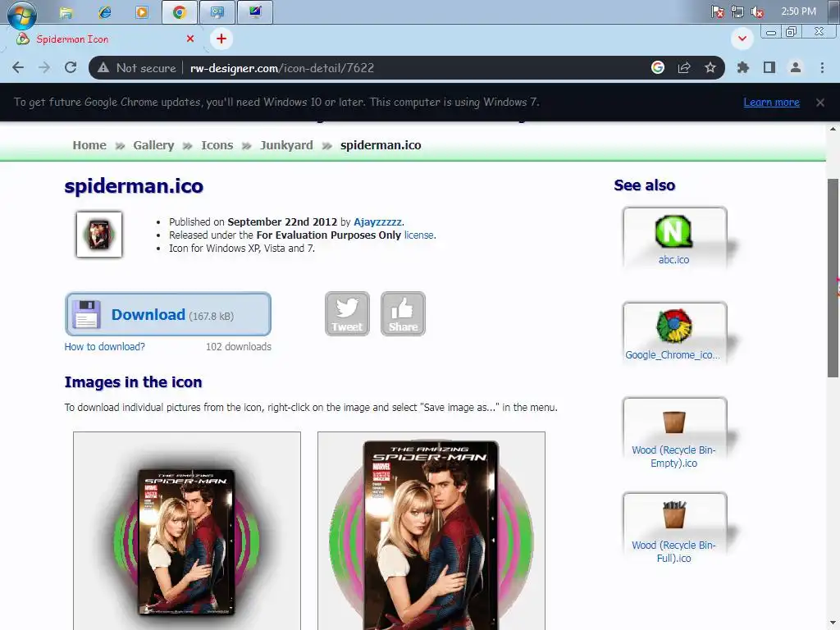
Task: Toggle the Chrome side panel
Action: 769,67
